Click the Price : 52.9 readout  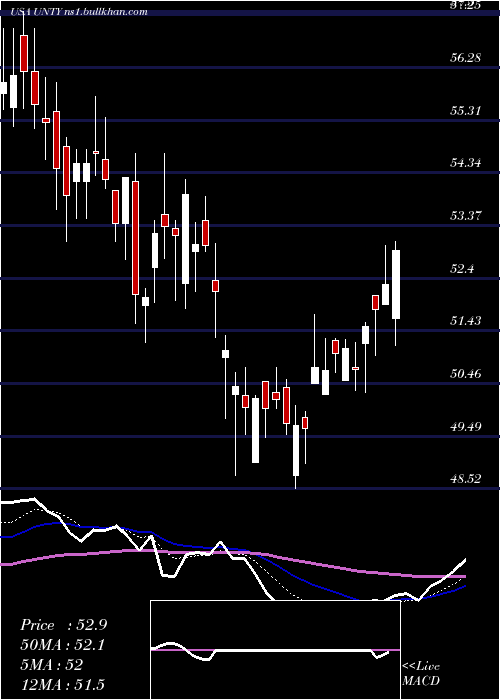click(x=63, y=625)
